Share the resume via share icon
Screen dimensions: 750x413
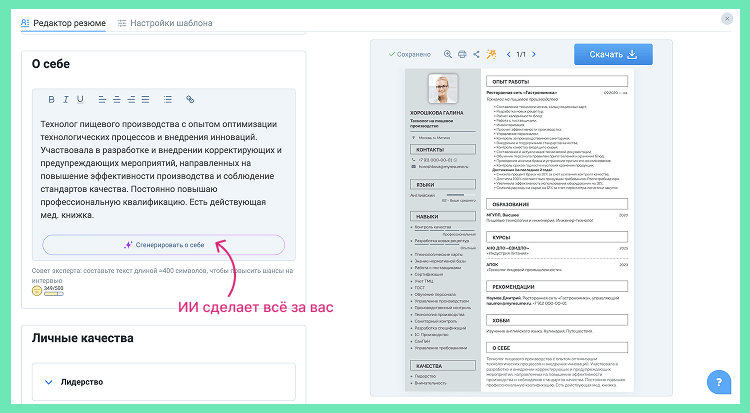[476, 54]
